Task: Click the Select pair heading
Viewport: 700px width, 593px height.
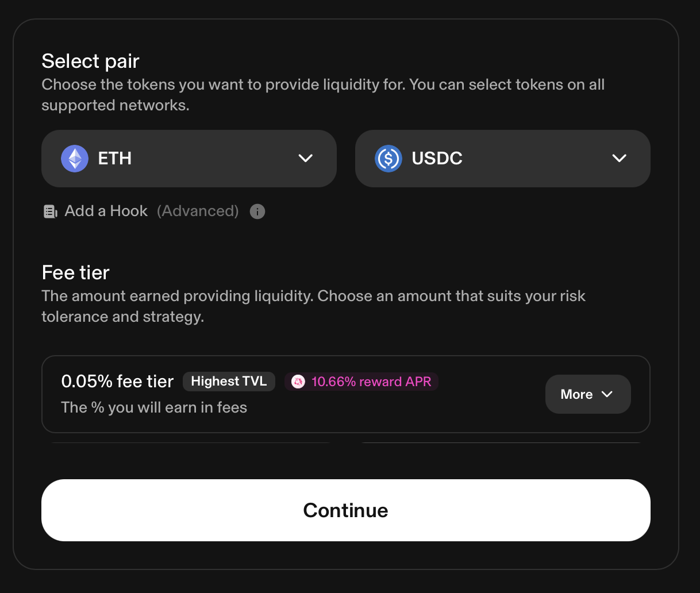Action: tap(91, 61)
